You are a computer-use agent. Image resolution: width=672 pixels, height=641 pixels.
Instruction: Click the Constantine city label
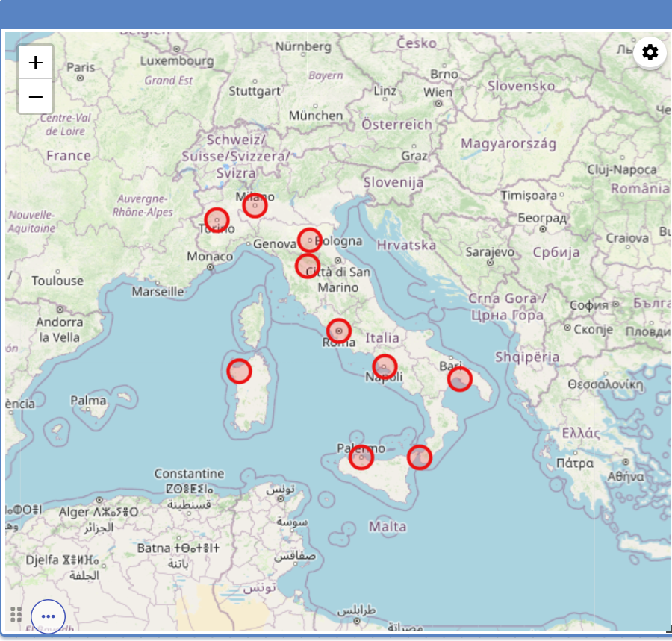pos(189,474)
